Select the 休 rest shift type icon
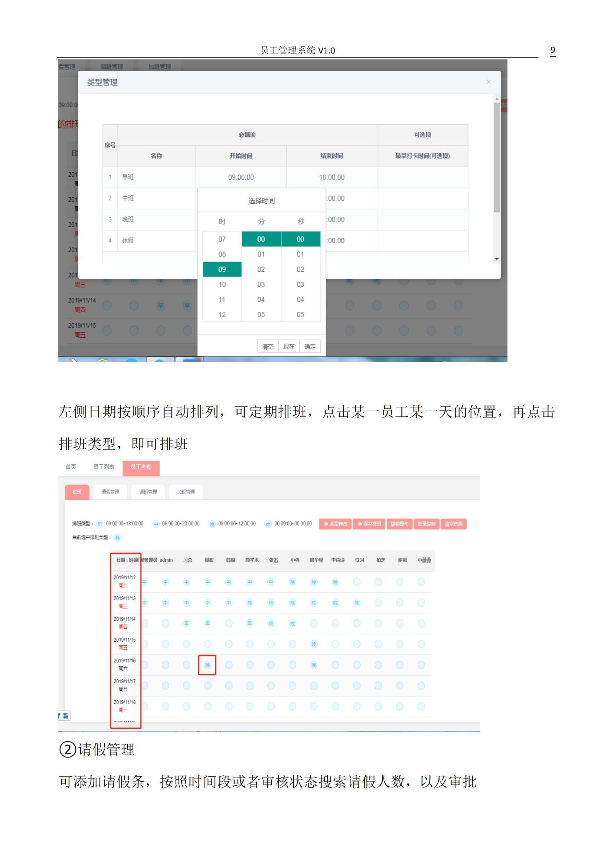Image resolution: width=614 pixels, height=868 pixels. pyautogui.click(x=268, y=524)
